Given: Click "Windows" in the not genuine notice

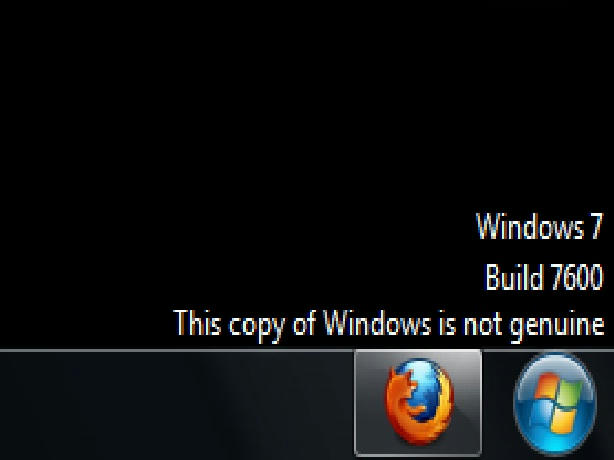Looking at the screenshot, I should [x=378, y=323].
